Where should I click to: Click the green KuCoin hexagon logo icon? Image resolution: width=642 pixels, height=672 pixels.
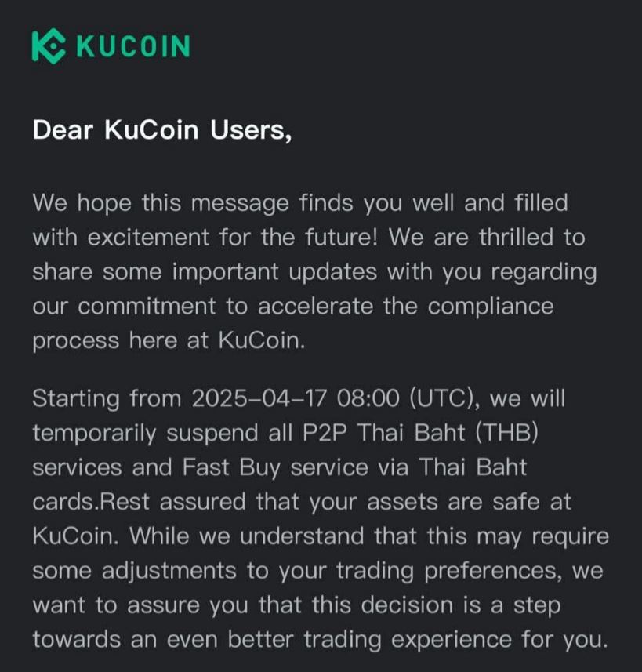49,46
